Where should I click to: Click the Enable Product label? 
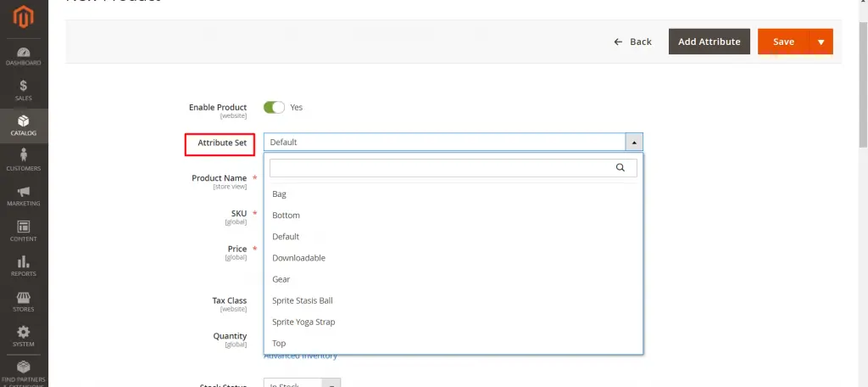tap(218, 108)
